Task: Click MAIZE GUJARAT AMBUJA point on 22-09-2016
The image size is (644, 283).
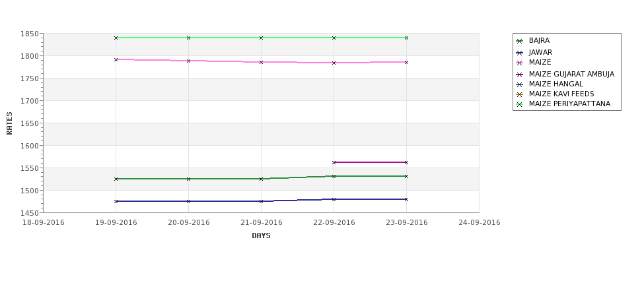Action: 334,162
